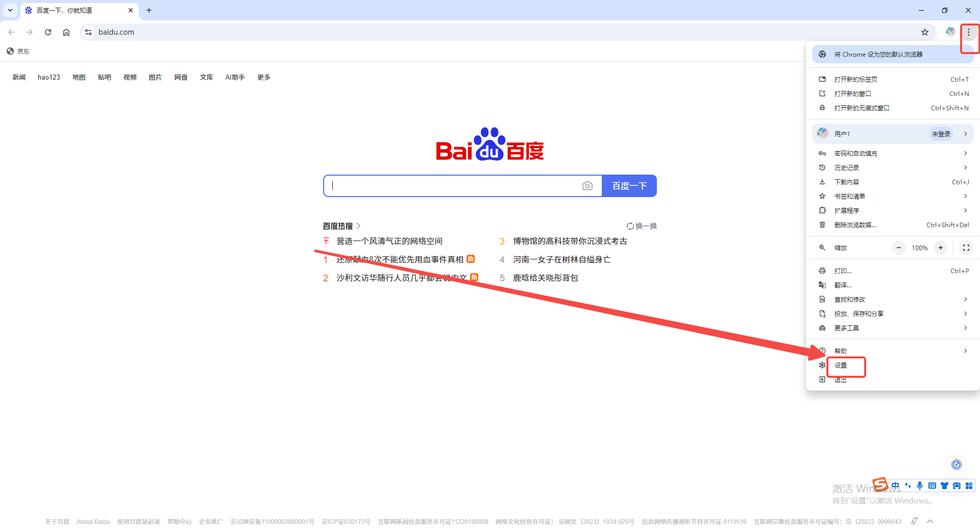Expand 密码和自动填充 submenu

coord(893,153)
